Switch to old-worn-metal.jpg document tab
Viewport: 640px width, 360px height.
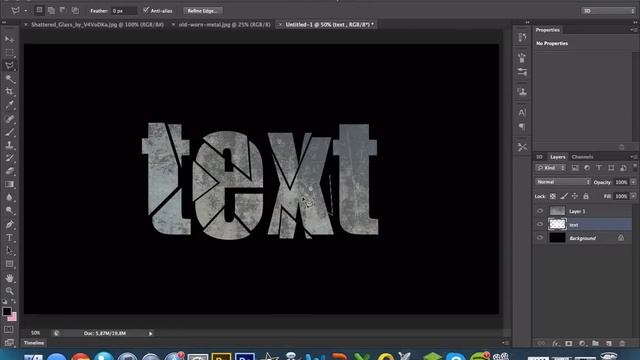224,24
